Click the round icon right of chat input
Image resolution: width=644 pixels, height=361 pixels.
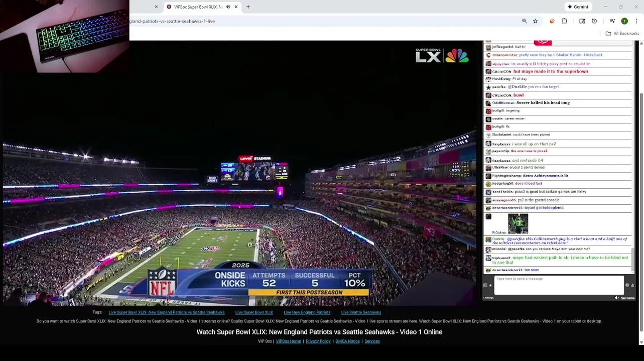[627, 285]
